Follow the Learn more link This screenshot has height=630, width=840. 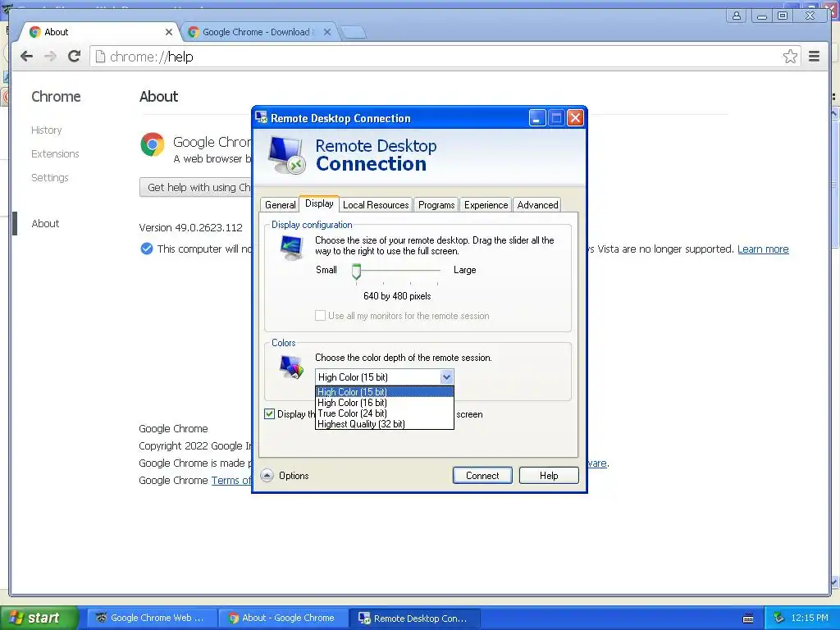tap(763, 249)
